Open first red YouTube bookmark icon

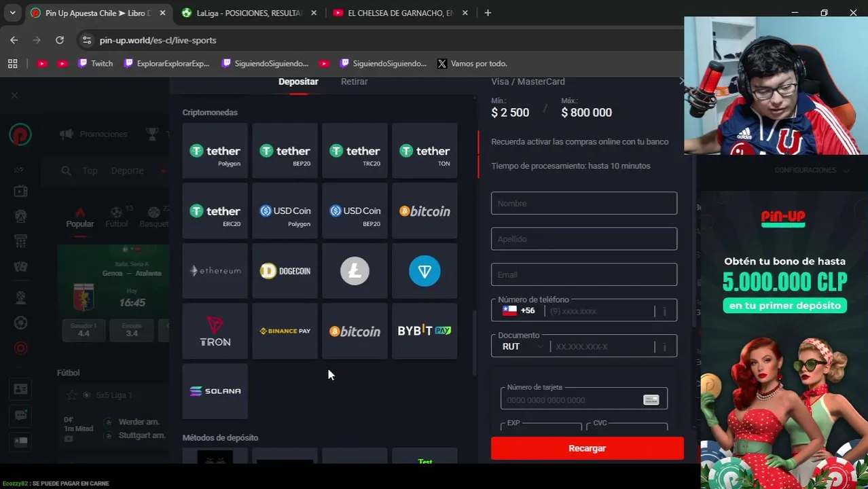[42, 63]
